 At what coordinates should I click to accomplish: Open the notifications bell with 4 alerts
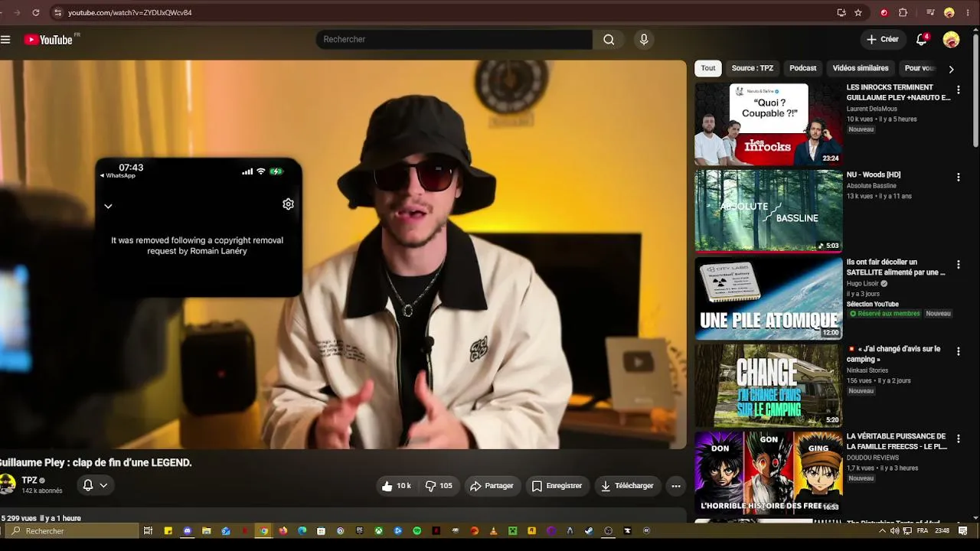922,40
